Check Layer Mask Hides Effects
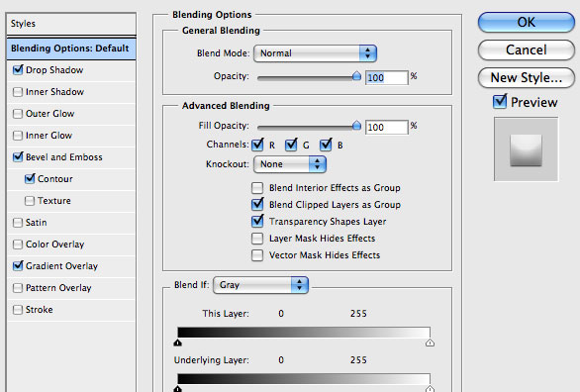Image resolution: width=580 pixels, height=392 pixels. point(257,239)
